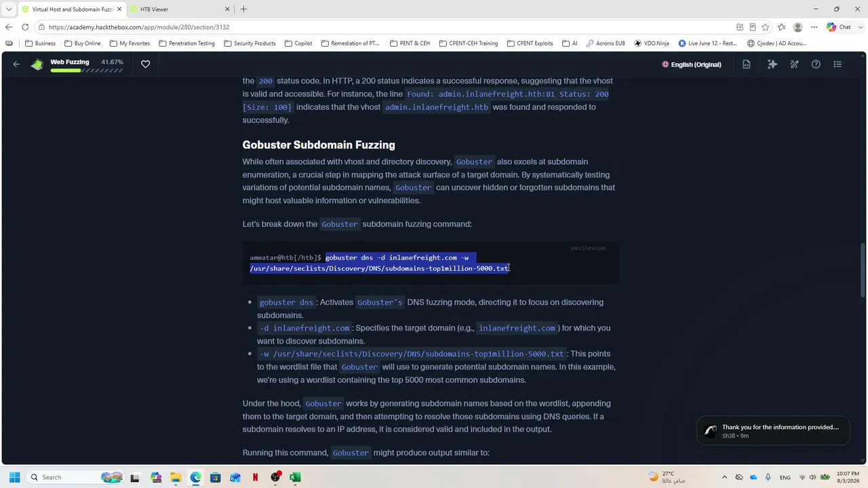Go back to the previous browser page
The image size is (868, 488).
click(9, 27)
